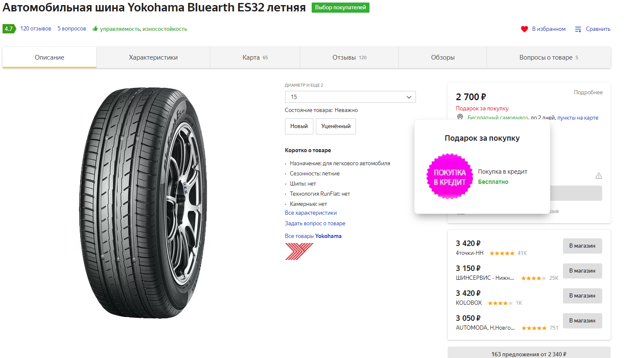Click the tire product image
Screen dimensions: 644x358
(x=144, y=203)
